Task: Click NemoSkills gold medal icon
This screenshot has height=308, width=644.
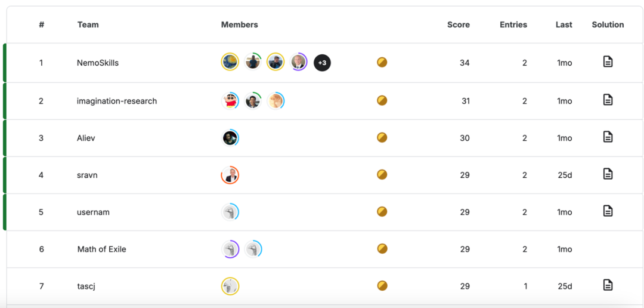Action: point(382,63)
